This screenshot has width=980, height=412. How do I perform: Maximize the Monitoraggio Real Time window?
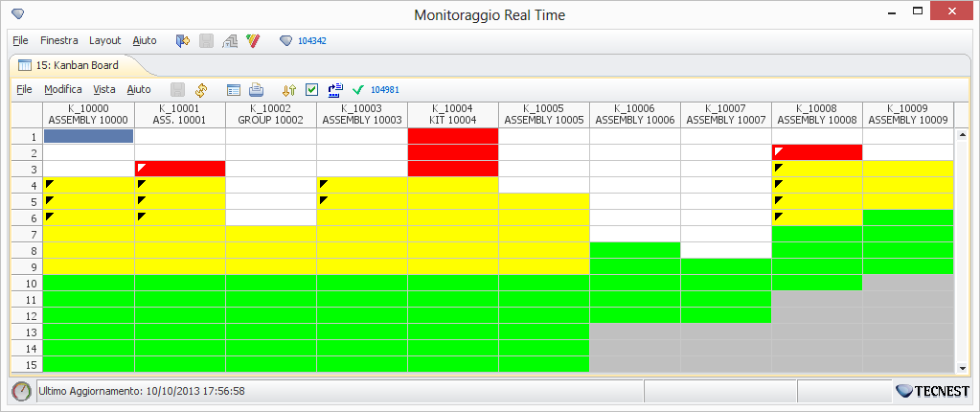(918, 11)
